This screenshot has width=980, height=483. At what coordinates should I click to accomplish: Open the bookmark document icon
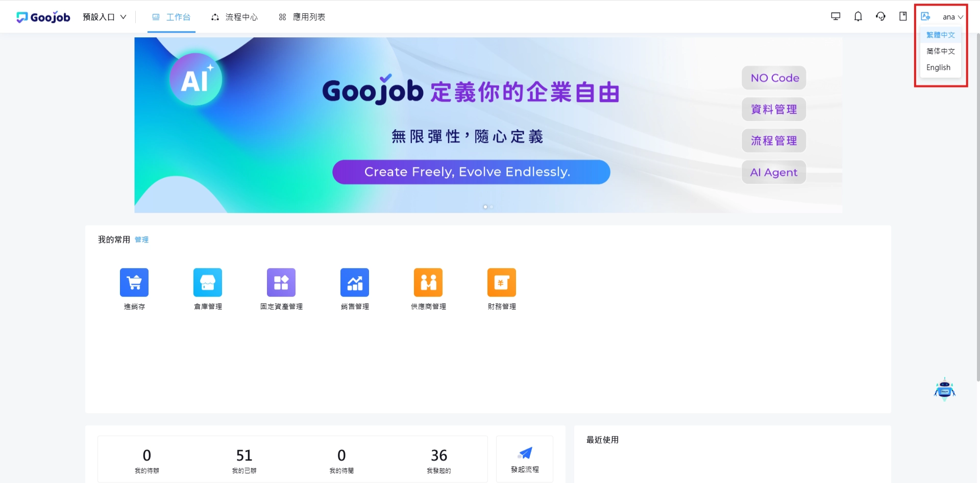coord(903,16)
